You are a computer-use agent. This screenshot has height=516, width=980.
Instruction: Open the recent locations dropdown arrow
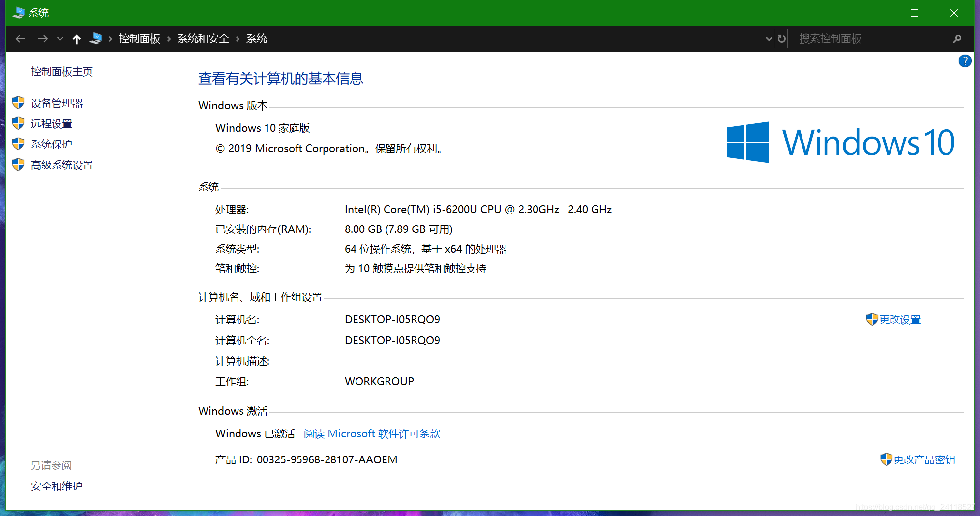pyautogui.click(x=60, y=39)
